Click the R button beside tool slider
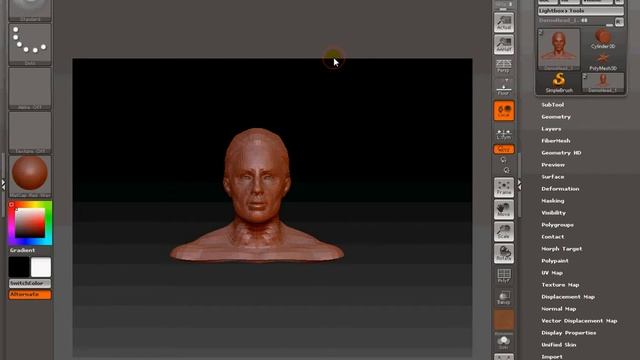Screen dimensions: 640x360 click(x=619, y=21)
